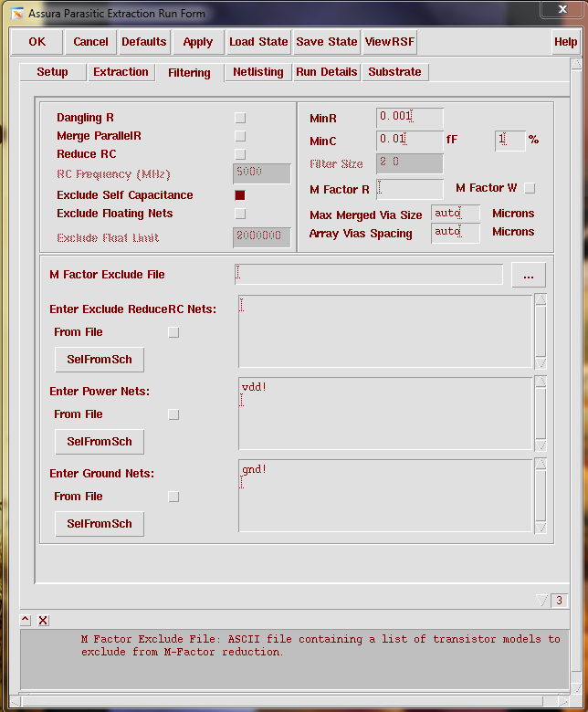
Task: Click SelFromSch under Ground Nets
Action: [x=100, y=524]
